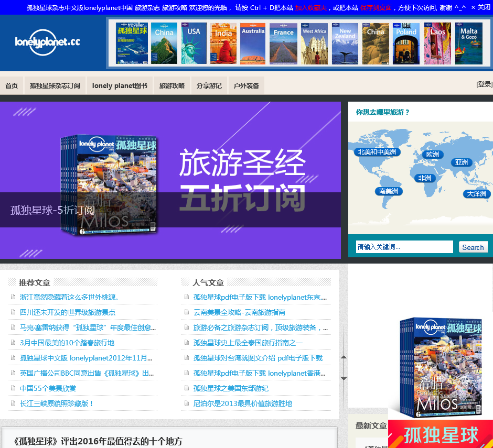The image size is (493, 448).
Task: Open the green China guidebook cover
Action: [164, 43]
